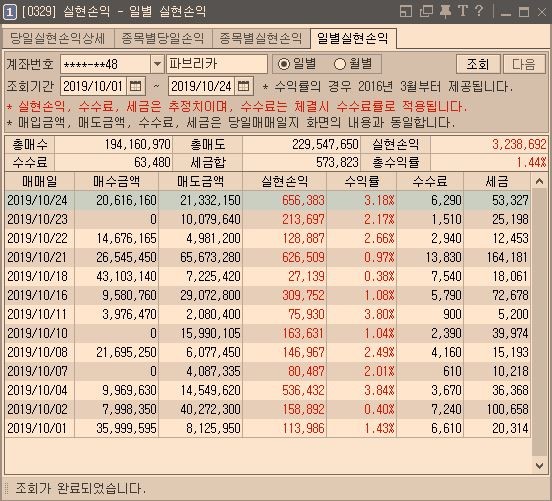Click the 조회 search button

click(478, 64)
